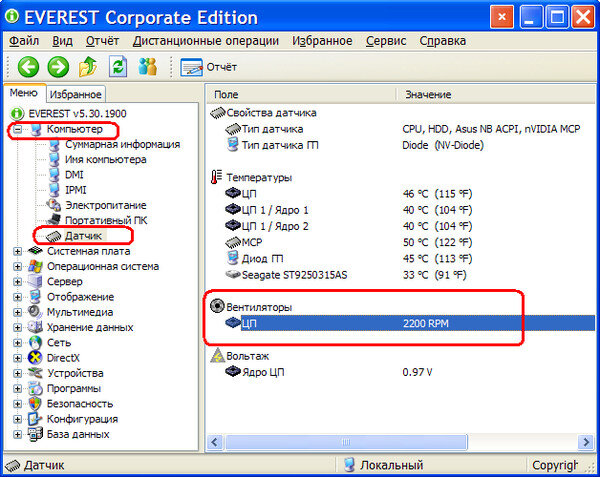This screenshot has width=600, height=477.
Task: Select Электропитание tree item
Action: click(x=106, y=205)
